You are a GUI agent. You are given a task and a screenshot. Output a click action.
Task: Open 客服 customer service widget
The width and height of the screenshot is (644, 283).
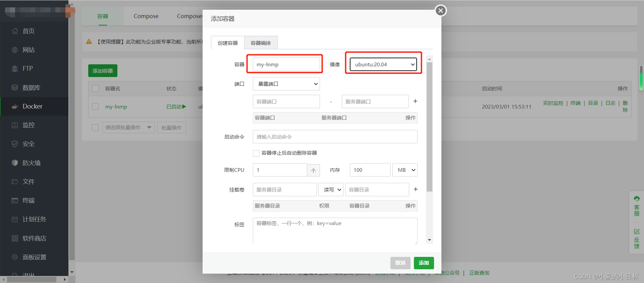click(x=637, y=206)
